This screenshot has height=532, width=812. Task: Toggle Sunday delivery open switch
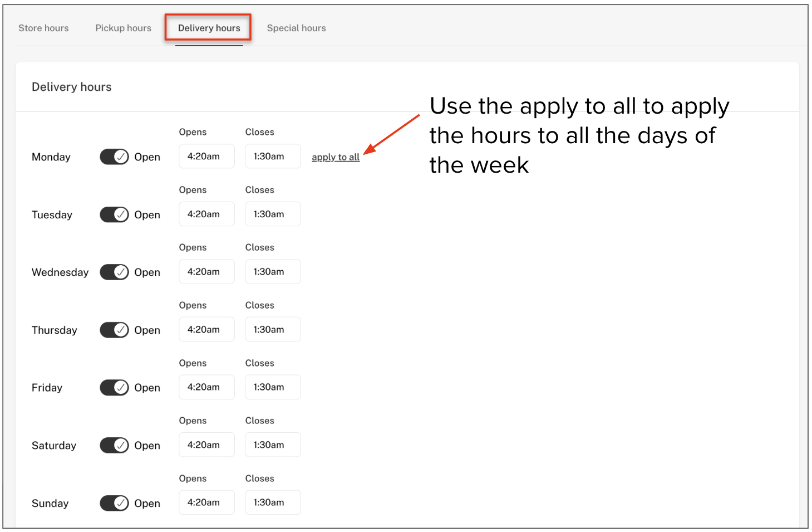[x=114, y=503]
